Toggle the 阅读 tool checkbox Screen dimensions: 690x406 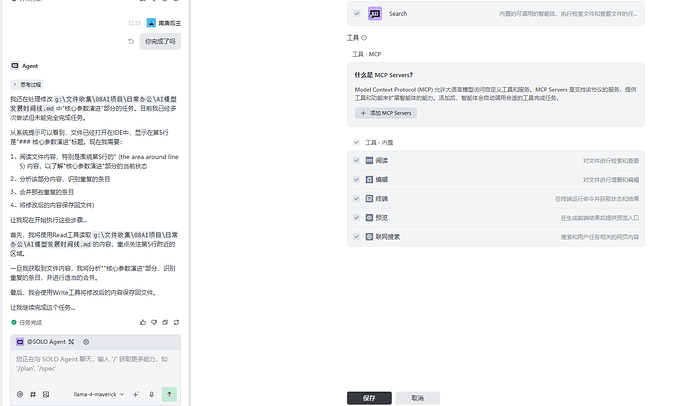(356, 161)
